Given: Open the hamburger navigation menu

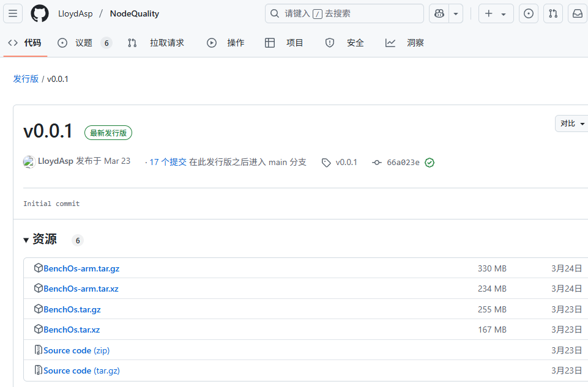Looking at the screenshot, I should click(13, 13).
